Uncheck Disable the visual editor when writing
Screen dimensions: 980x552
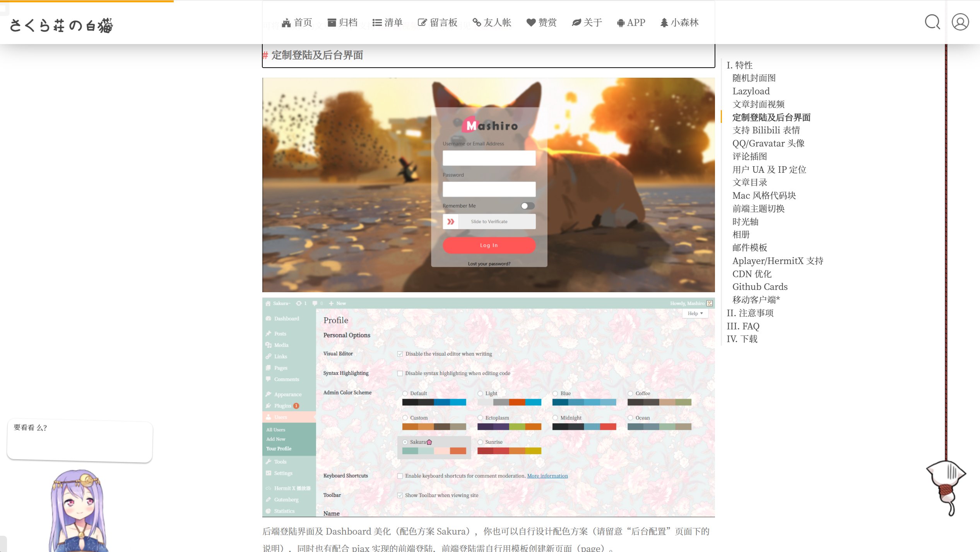(400, 354)
